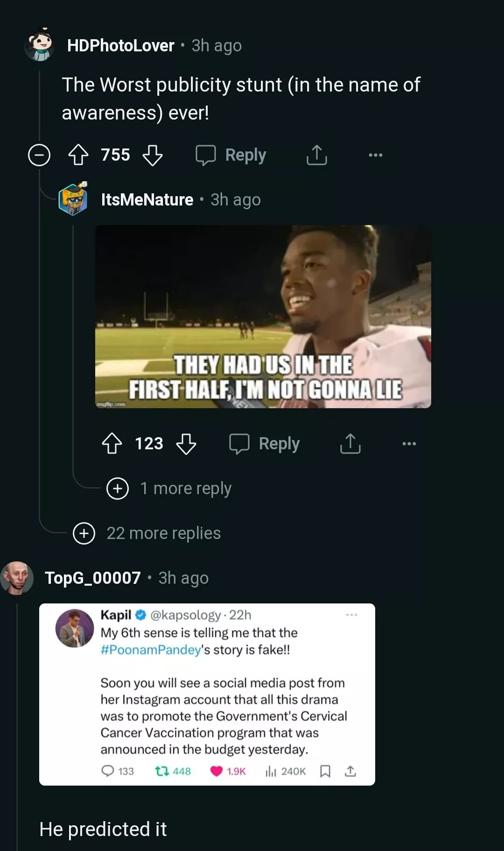Reply to HDPhotoLover's comment
The image size is (504, 851).
point(231,155)
